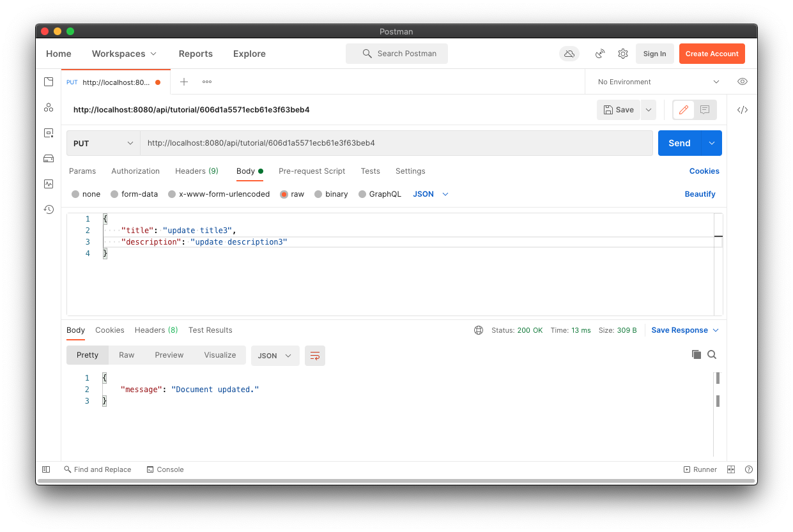Screen dimensions: 793x532
Task: Open Monitors sidebar icon
Action: click(49, 184)
